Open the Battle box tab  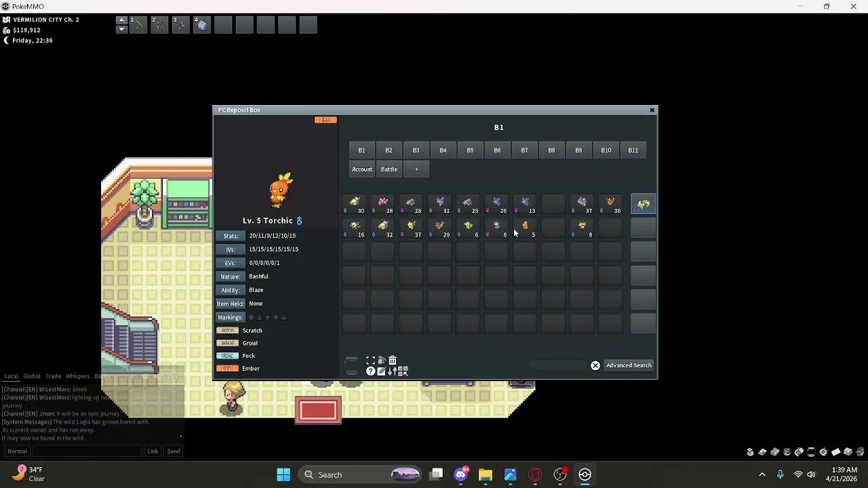(x=389, y=169)
